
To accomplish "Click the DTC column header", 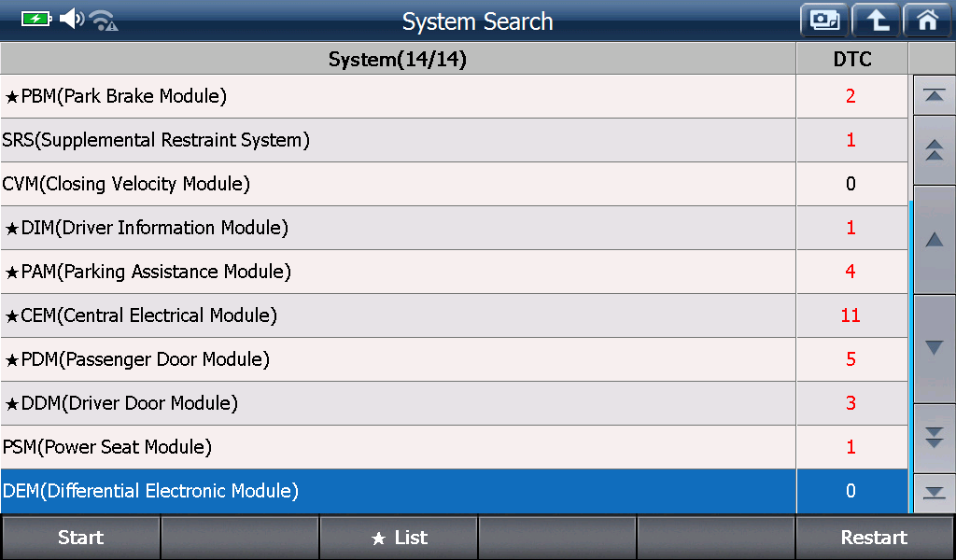I will click(x=851, y=59).
